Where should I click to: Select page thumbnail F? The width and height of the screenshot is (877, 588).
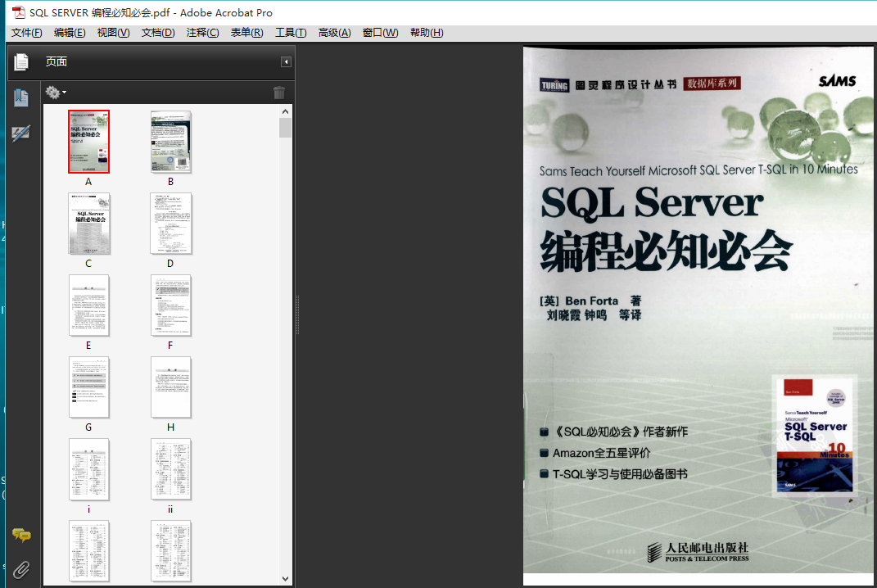point(170,305)
